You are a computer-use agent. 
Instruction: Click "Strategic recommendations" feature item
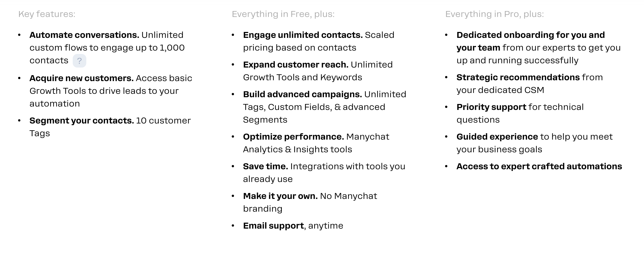pos(518,77)
